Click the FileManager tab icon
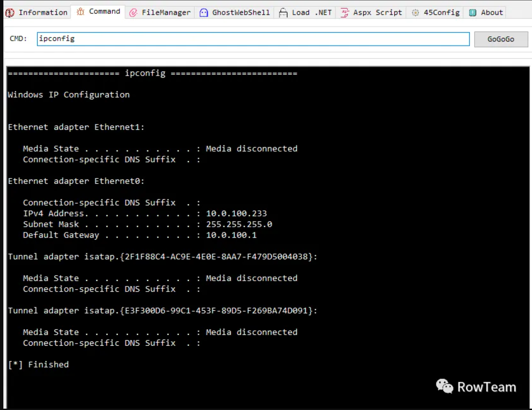 (x=133, y=13)
